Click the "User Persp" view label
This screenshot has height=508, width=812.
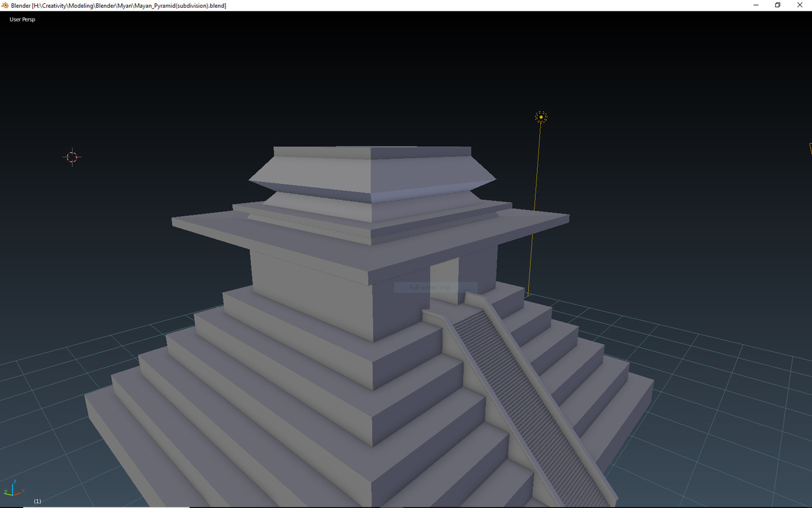[x=22, y=19]
